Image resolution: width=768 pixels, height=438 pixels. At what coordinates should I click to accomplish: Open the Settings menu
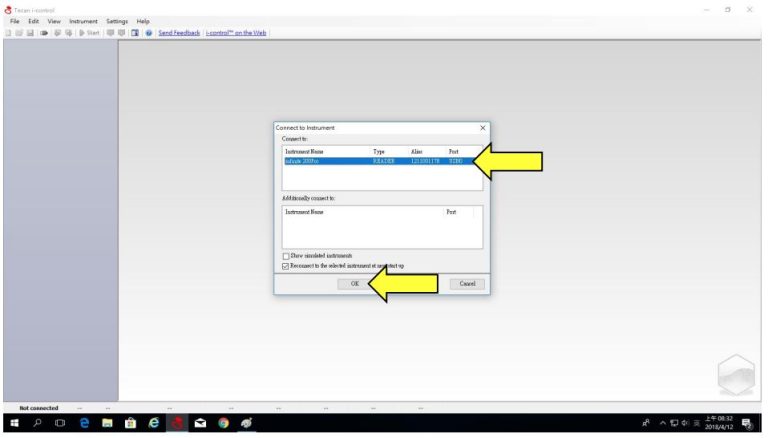[x=117, y=21]
